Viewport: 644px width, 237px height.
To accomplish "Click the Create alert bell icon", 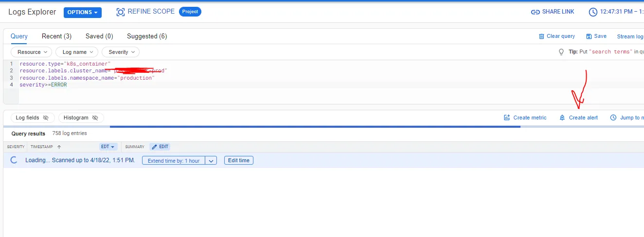I will 562,118.
